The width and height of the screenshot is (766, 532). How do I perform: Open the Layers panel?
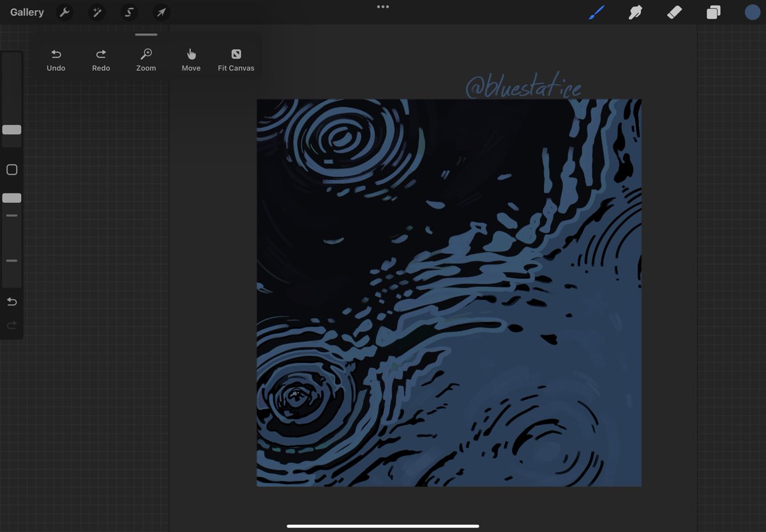click(x=713, y=12)
